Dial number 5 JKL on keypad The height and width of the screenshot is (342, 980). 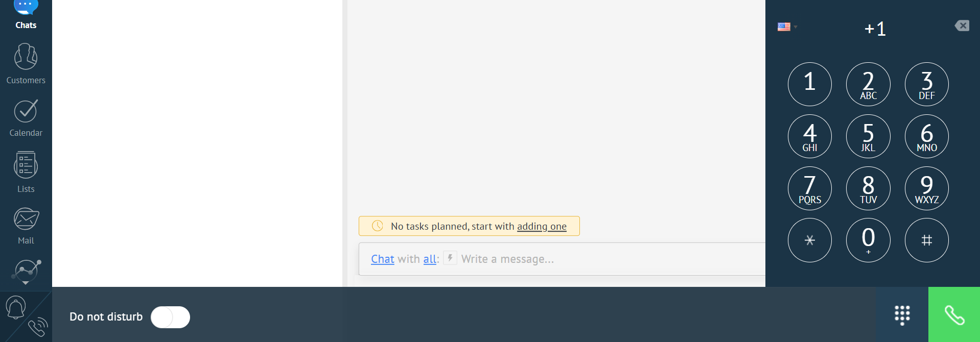868,136
